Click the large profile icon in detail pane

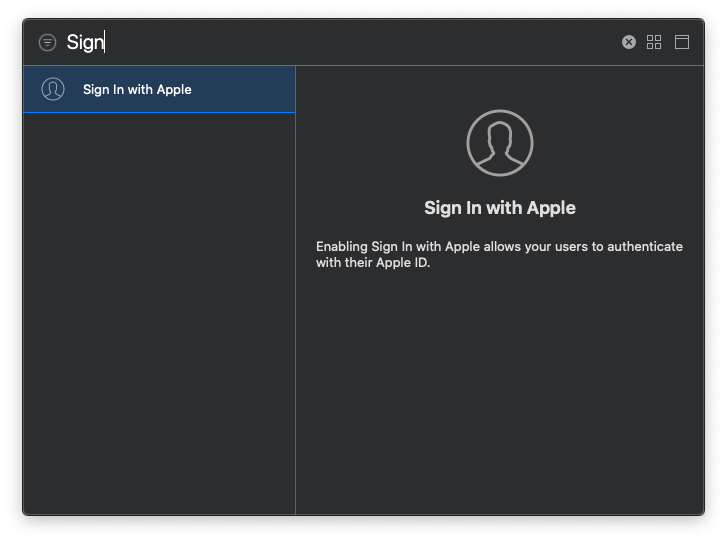pyautogui.click(x=500, y=143)
